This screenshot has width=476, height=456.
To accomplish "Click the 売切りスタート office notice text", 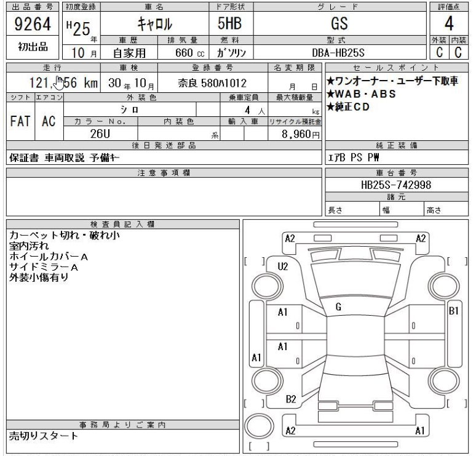I will 43,436.
